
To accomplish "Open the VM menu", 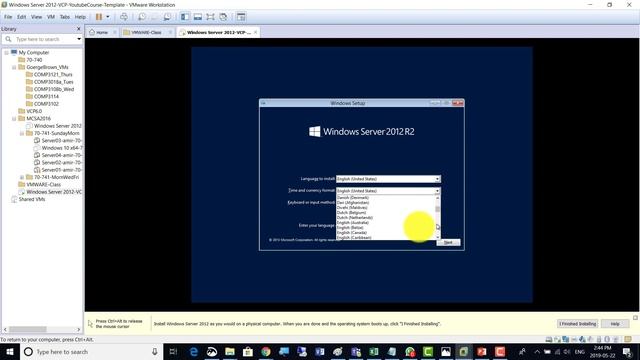I will click(x=51, y=17).
